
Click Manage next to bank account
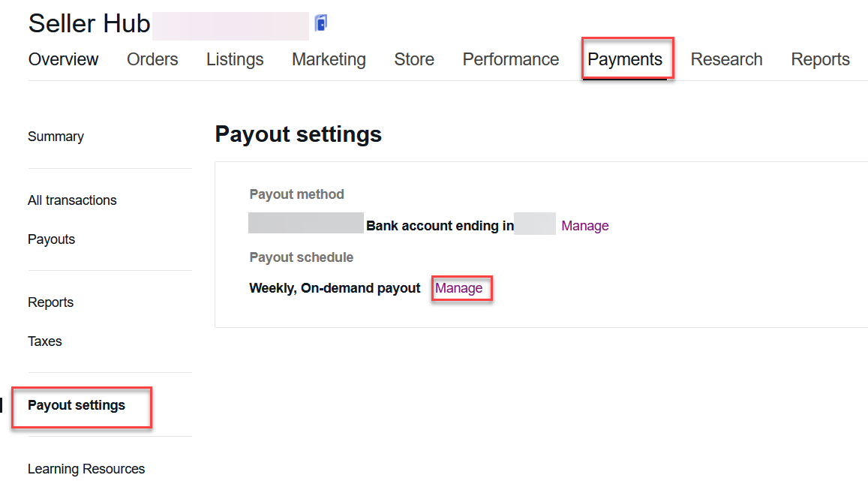(x=585, y=226)
